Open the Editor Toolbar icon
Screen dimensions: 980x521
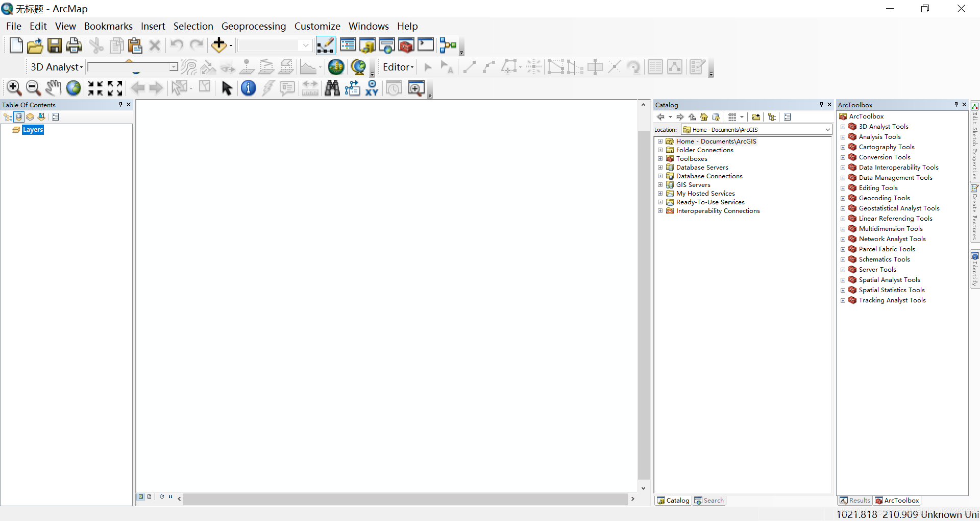(x=325, y=45)
